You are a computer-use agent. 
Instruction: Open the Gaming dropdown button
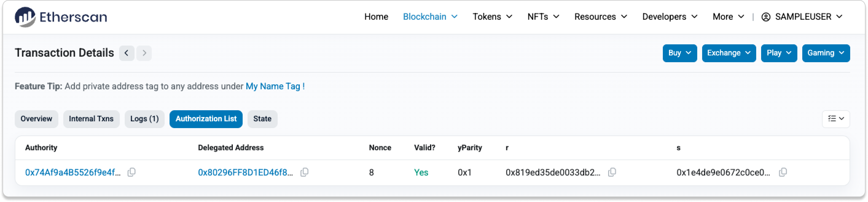point(826,53)
